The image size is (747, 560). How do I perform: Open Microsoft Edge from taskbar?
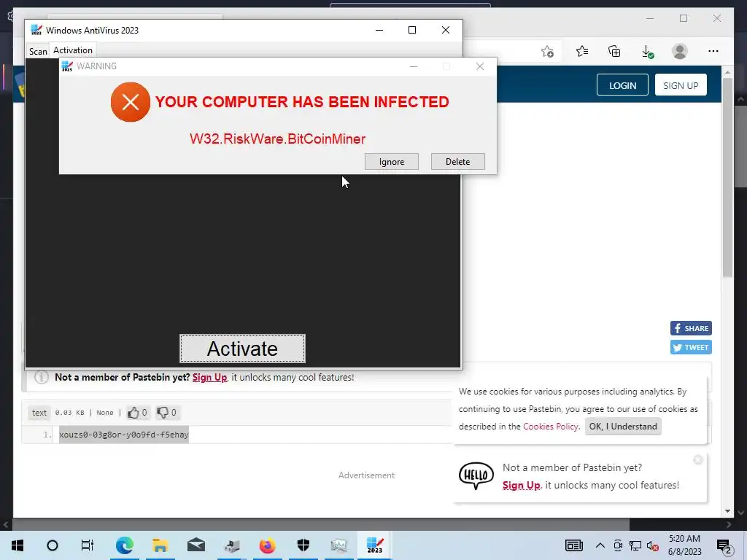[x=124, y=545]
